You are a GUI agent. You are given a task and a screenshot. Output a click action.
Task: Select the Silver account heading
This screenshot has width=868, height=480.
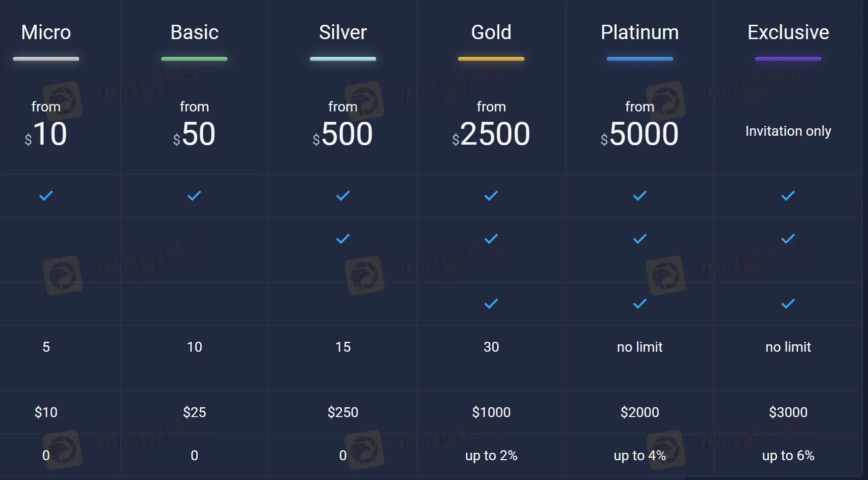pyautogui.click(x=343, y=33)
